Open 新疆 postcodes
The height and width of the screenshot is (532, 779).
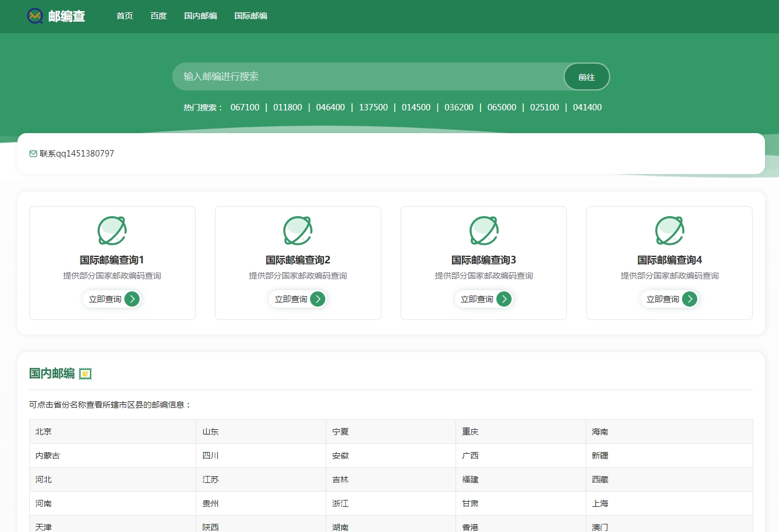click(600, 455)
